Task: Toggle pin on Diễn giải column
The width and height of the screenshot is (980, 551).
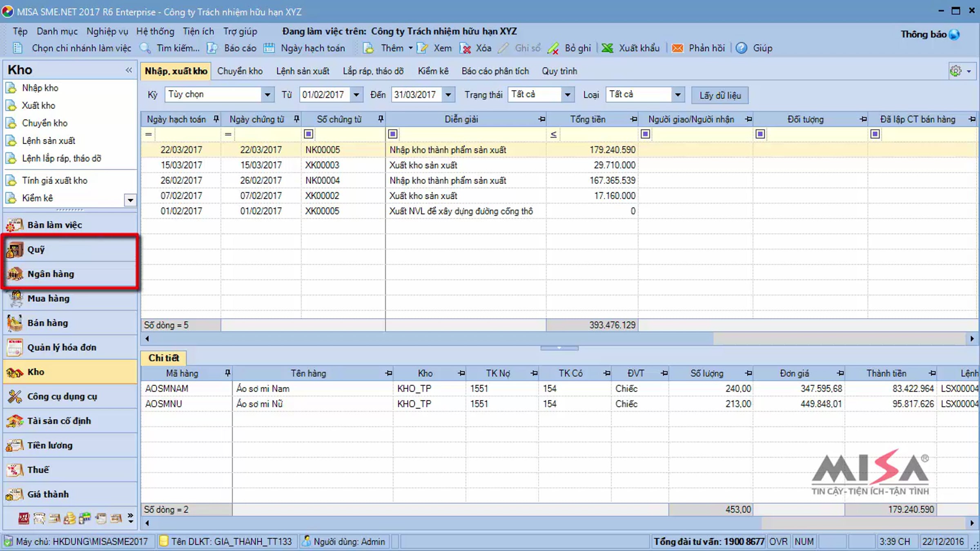Action: point(542,119)
